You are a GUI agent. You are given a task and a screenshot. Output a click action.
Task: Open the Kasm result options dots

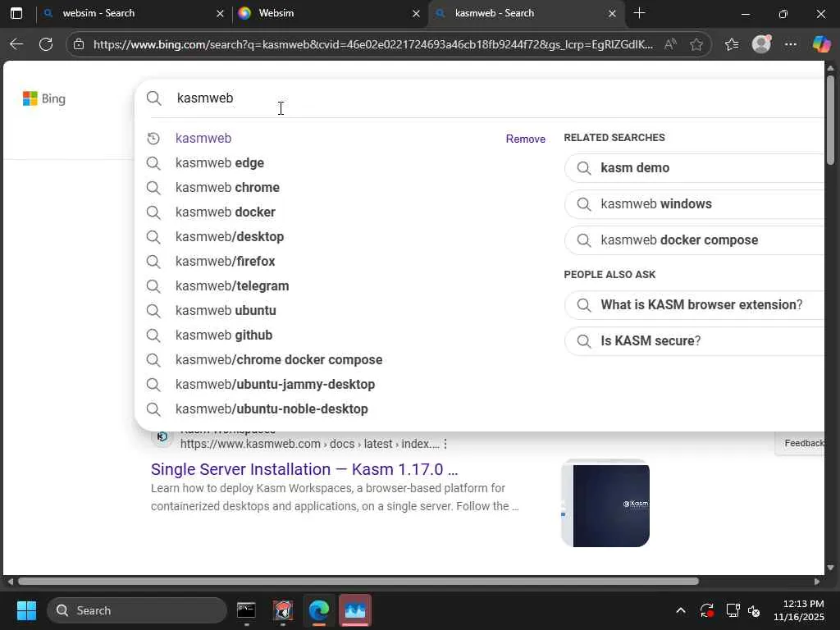click(445, 444)
